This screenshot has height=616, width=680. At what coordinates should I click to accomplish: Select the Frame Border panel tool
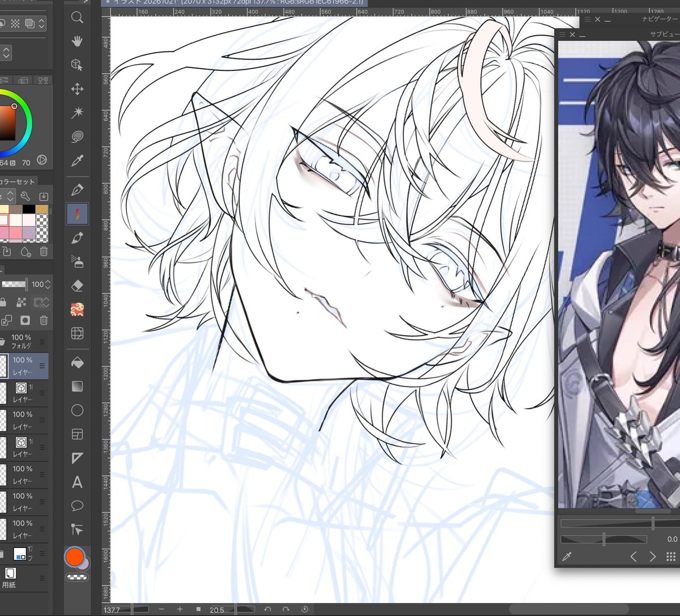pyautogui.click(x=77, y=434)
